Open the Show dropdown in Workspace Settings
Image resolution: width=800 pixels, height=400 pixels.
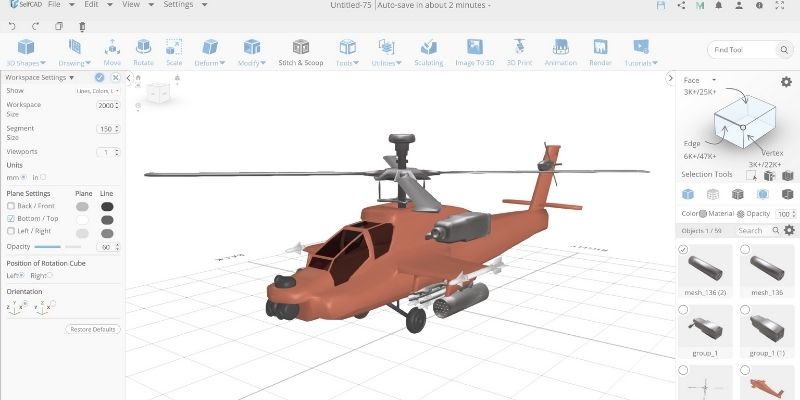point(97,90)
